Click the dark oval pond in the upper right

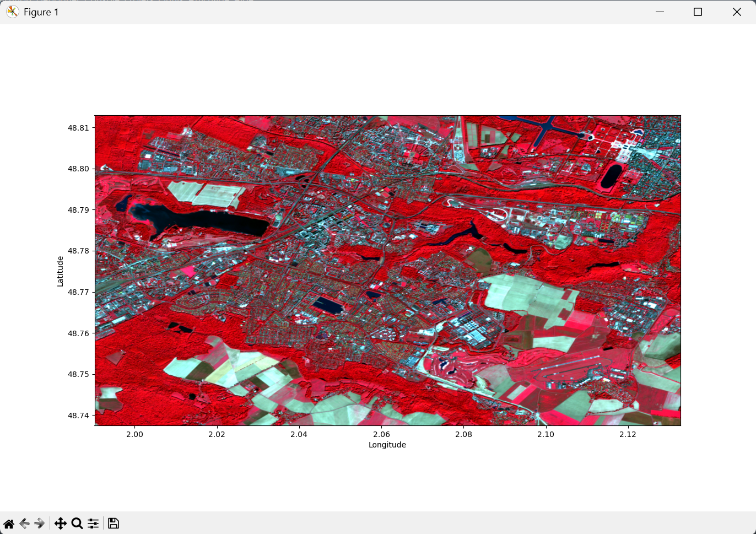611,176
